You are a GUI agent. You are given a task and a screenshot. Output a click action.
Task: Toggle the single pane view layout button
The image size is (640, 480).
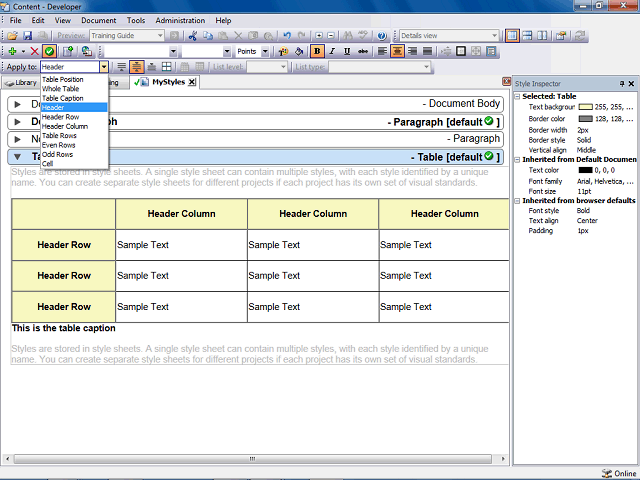coord(512,36)
